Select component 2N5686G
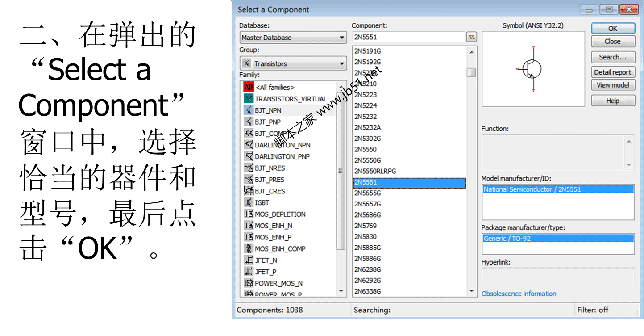 (368, 215)
